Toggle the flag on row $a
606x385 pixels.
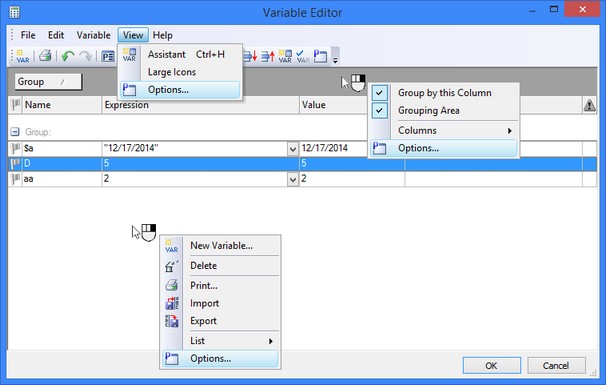point(15,148)
